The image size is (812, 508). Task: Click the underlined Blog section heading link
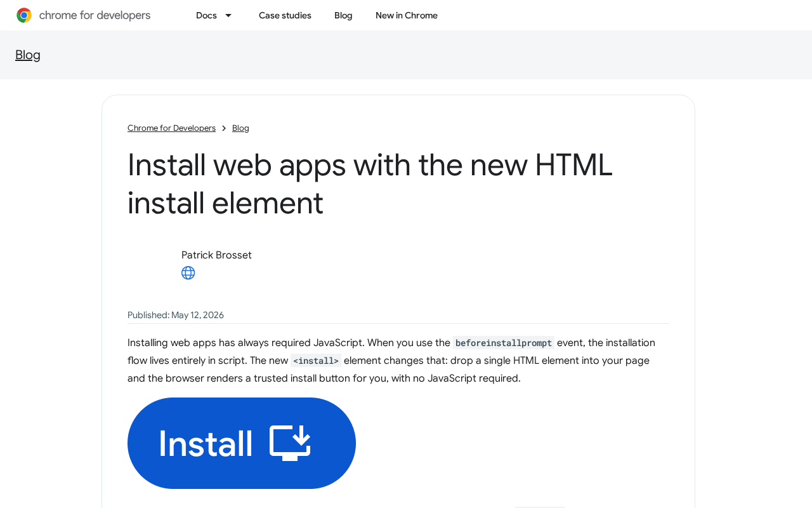click(28, 55)
